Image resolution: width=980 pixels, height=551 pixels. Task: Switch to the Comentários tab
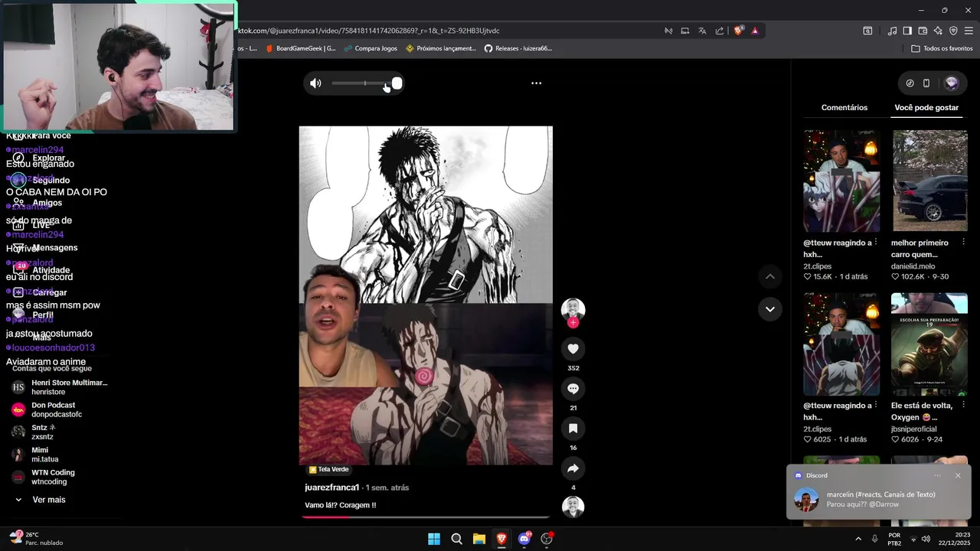coord(844,108)
